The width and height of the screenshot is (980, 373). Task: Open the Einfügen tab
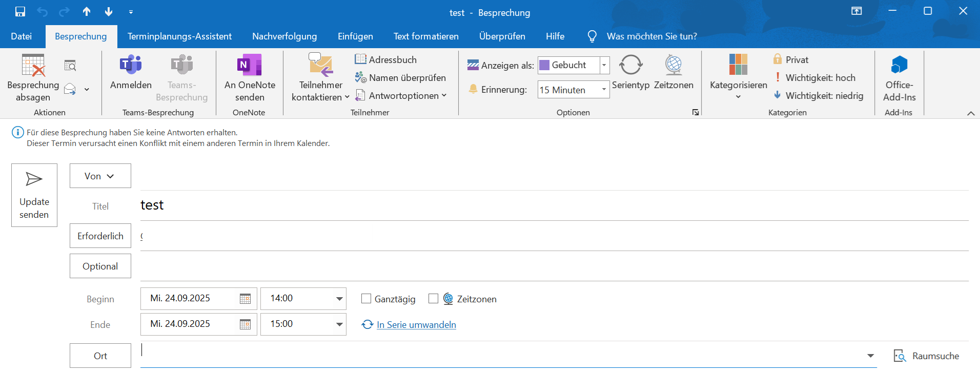pos(355,36)
